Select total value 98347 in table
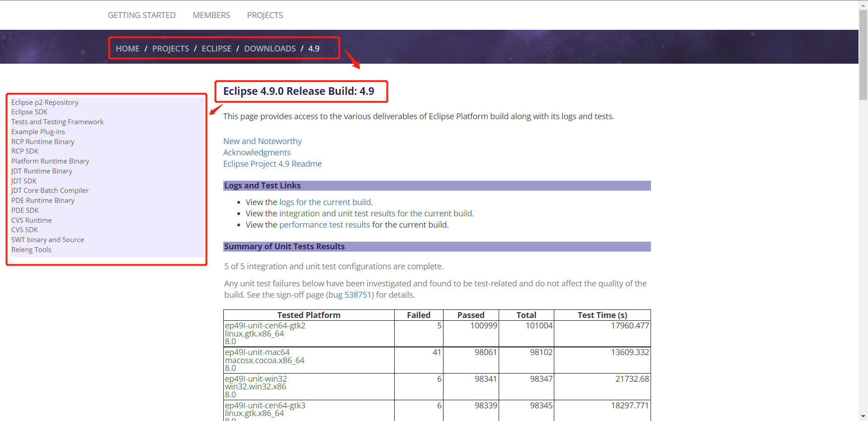 click(x=542, y=379)
